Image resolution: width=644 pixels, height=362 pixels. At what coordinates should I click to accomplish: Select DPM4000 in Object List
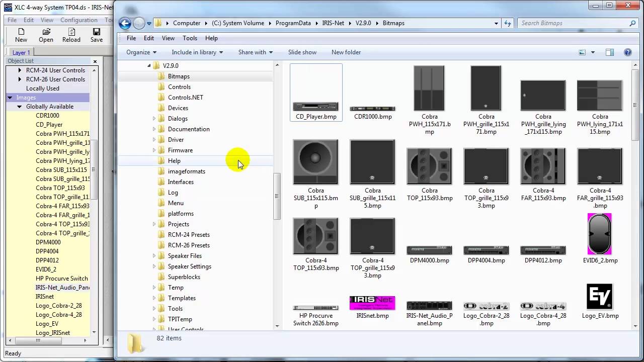click(x=48, y=242)
